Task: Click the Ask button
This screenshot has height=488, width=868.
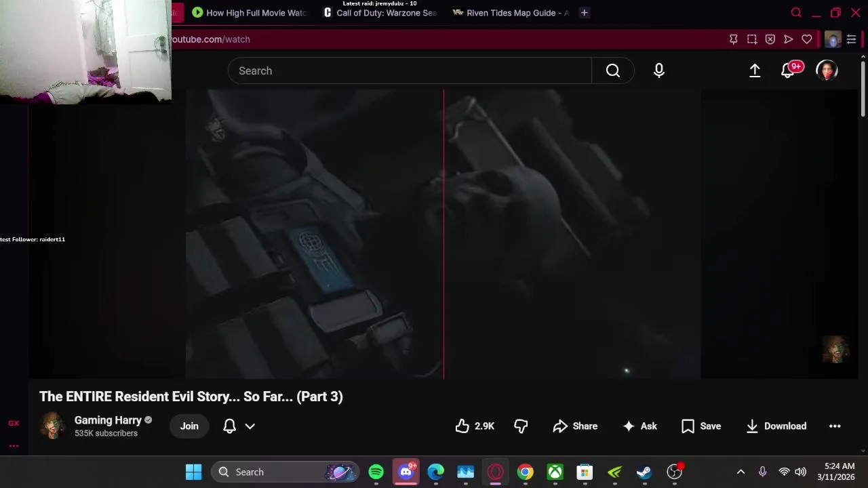Action: pyautogui.click(x=639, y=426)
